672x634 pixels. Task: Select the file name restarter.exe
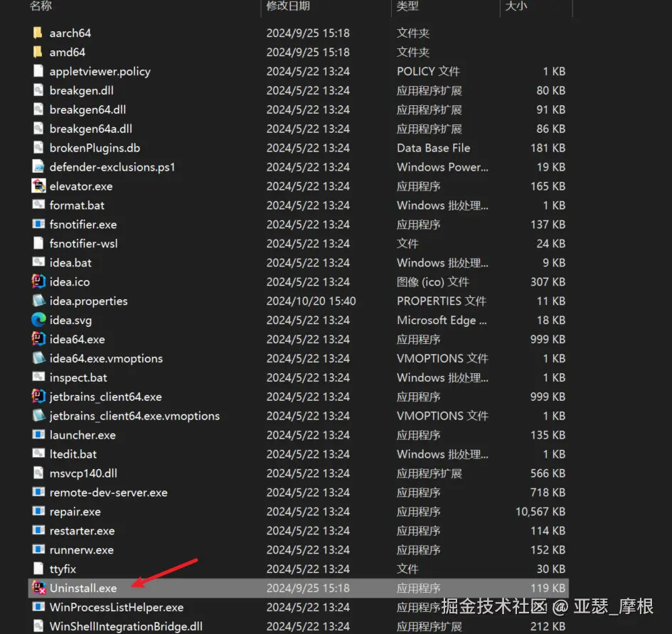(x=82, y=531)
